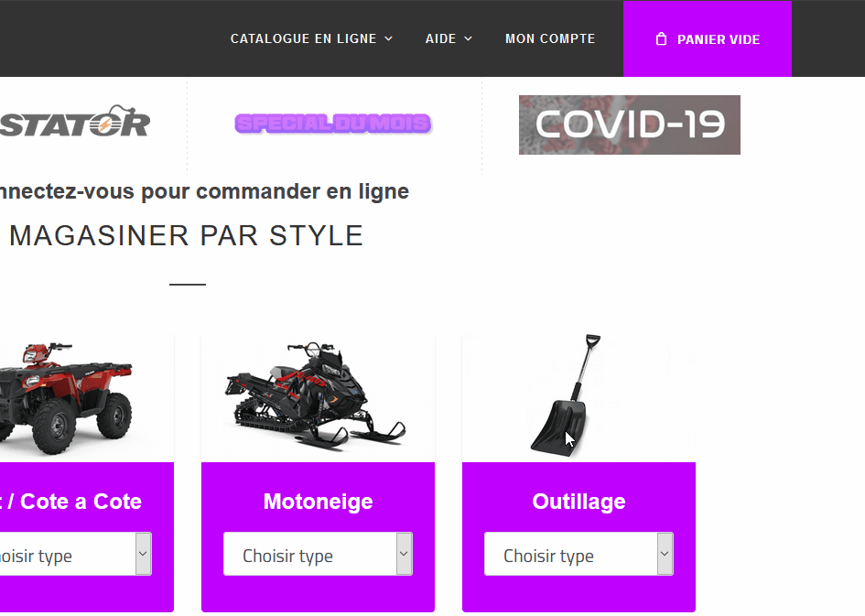Viewport: 865px width, 616px height.
Task: Click the Outillage category heading
Action: pyautogui.click(x=578, y=502)
